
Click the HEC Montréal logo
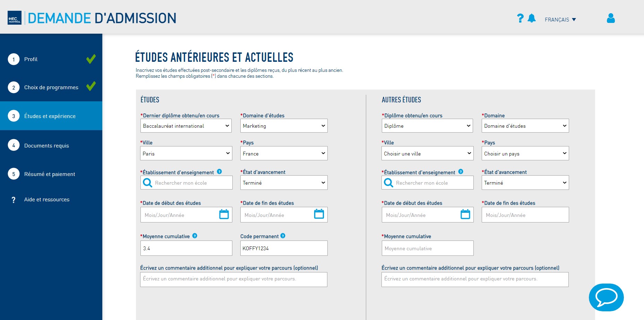[x=15, y=18]
